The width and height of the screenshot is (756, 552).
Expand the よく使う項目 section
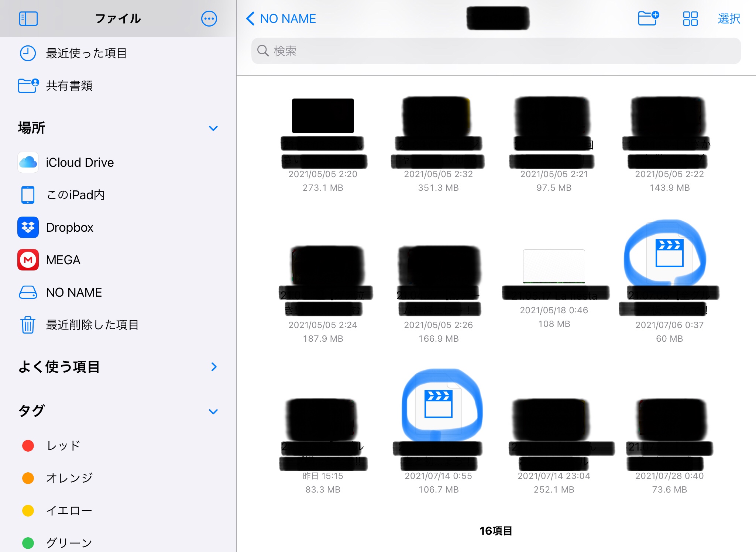click(213, 367)
